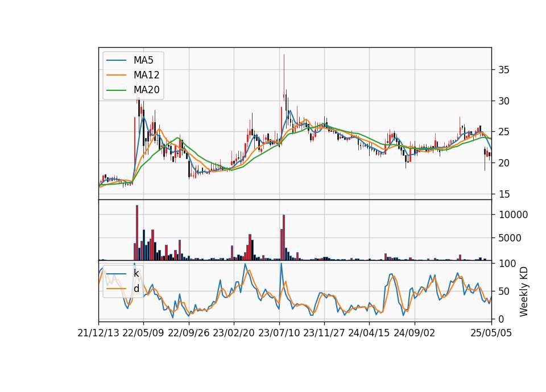The image size is (546, 392).
Task: Click the Weekly KD axis label
Action: coord(524,291)
